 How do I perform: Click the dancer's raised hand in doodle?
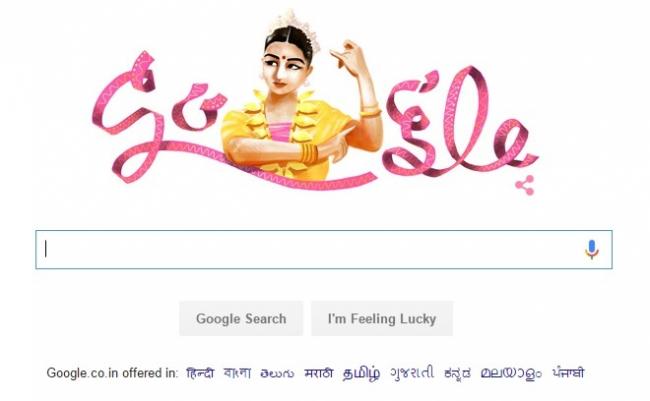coord(349,58)
